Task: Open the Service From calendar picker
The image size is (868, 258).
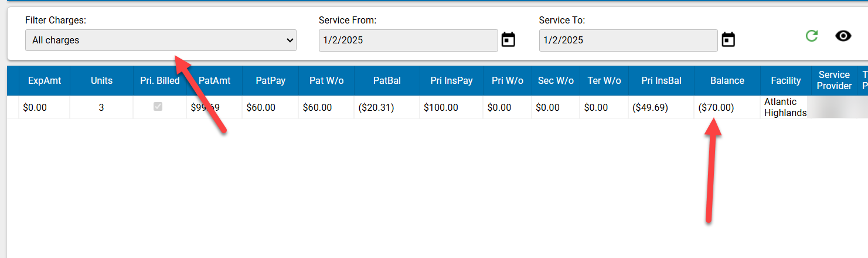Action: [x=508, y=40]
